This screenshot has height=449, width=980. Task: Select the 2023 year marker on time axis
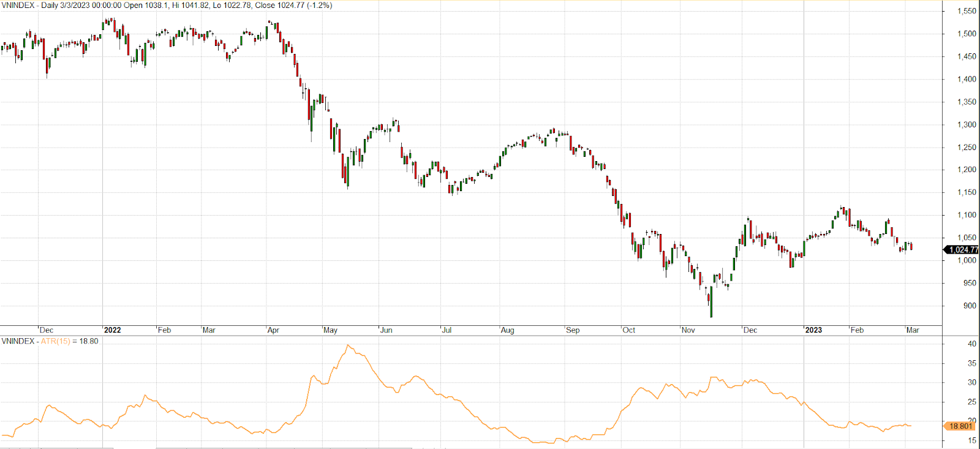[x=813, y=330]
